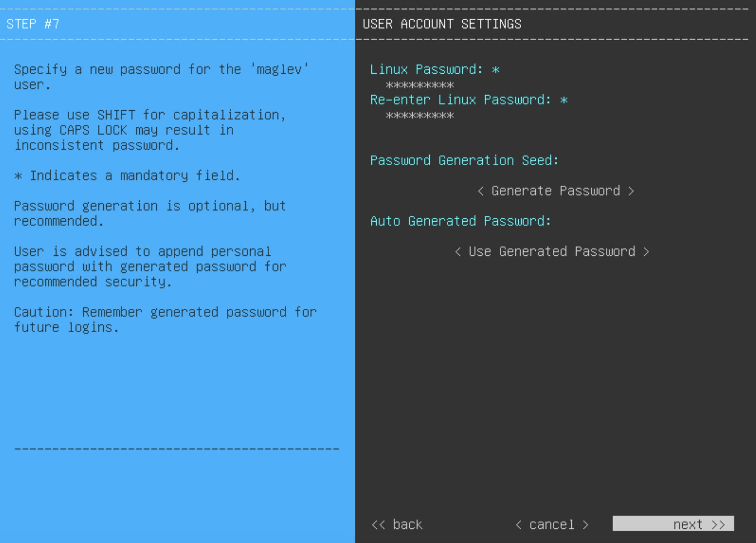
Task: Click the CAPS LOCK warning paragraph
Action: click(x=150, y=130)
